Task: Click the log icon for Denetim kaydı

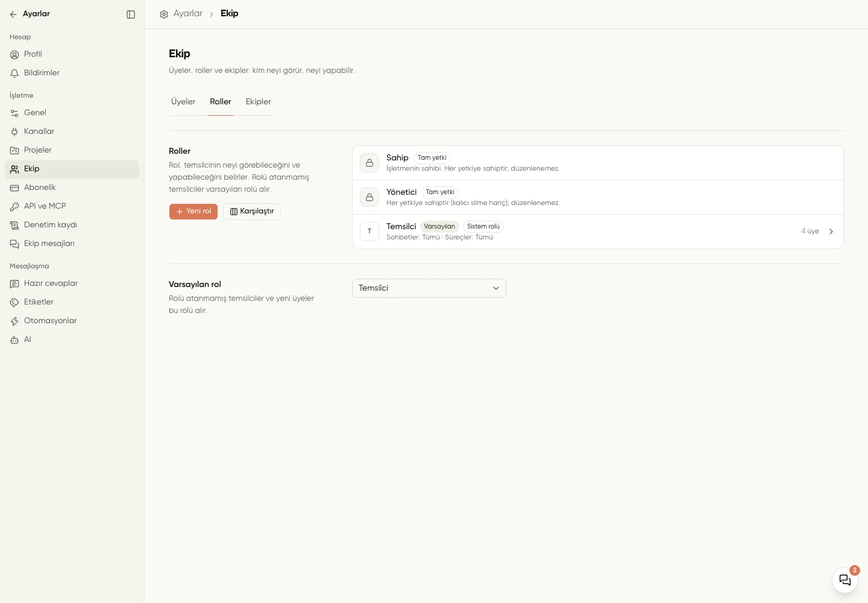Action: (x=14, y=226)
